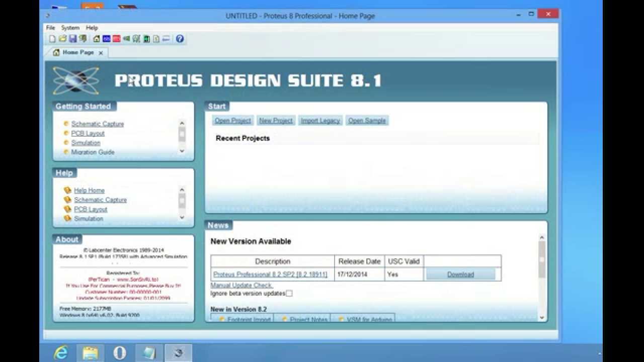Image resolution: width=644 pixels, height=362 pixels.
Task: Open Simulation link under Help
Action: [89, 219]
